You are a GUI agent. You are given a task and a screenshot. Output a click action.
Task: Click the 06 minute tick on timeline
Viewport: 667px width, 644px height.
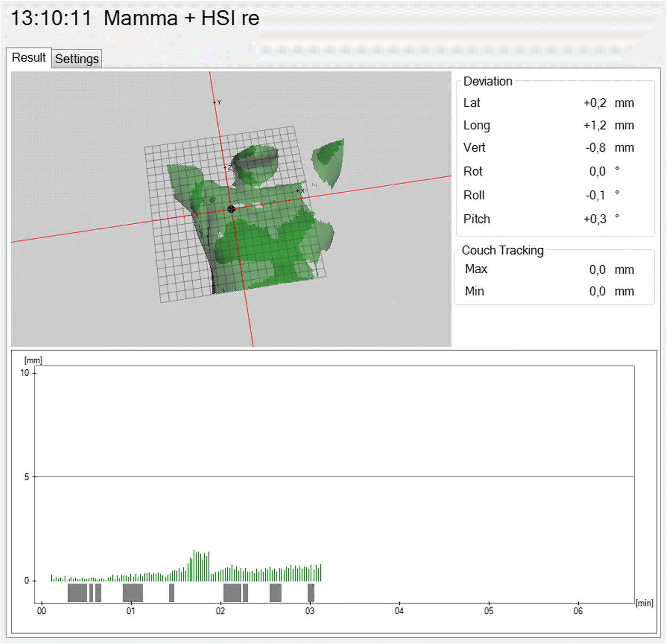(x=578, y=611)
